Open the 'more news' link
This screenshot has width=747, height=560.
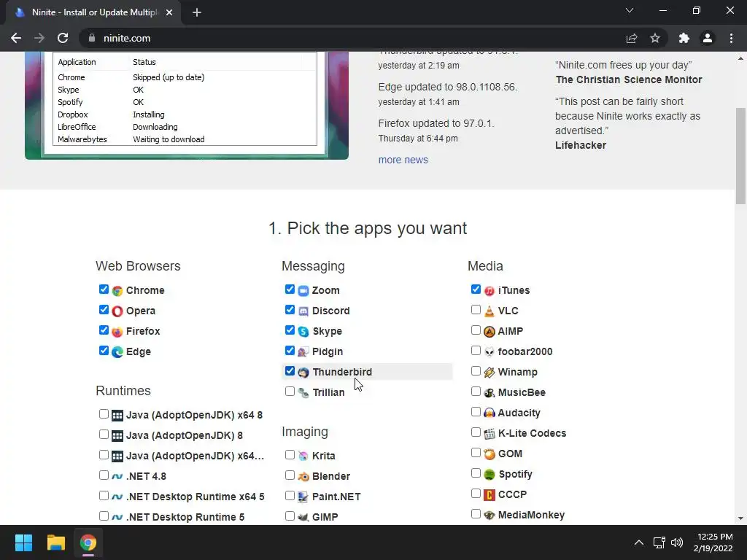403,160
